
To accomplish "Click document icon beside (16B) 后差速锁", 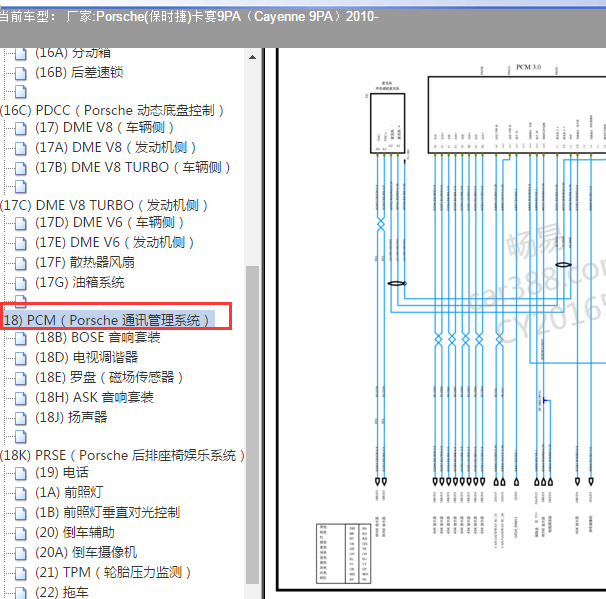I will pyautogui.click(x=20, y=73).
